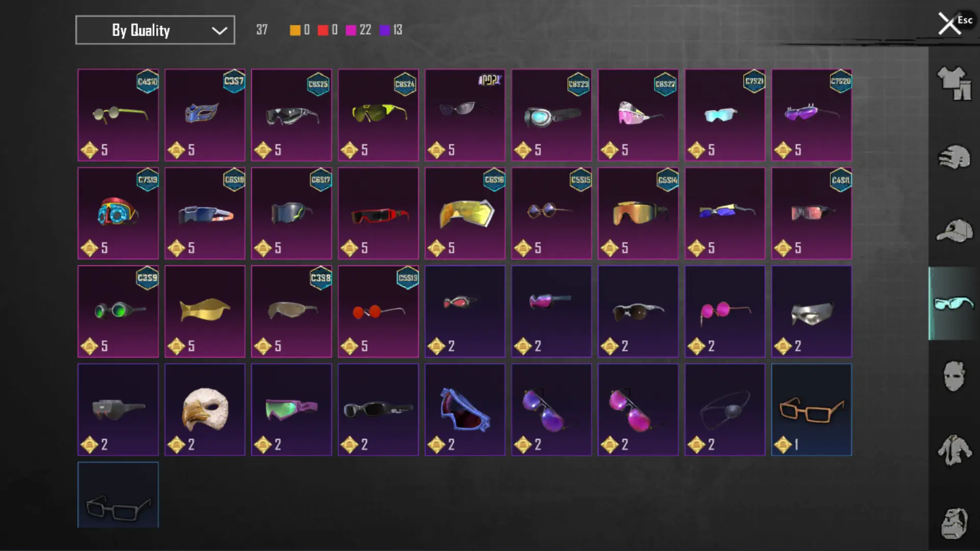
Task: Select the C3S9 green goggles
Action: [x=118, y=312]
